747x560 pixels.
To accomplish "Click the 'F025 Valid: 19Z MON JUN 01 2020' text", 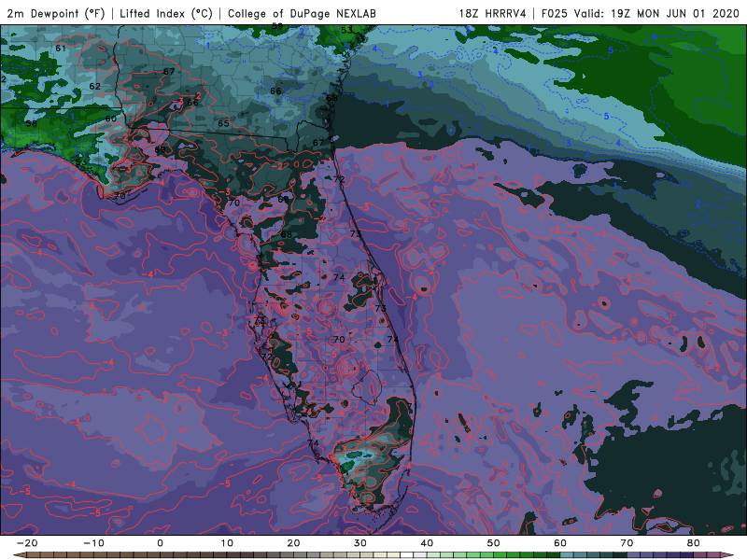I will click(641, 13).
